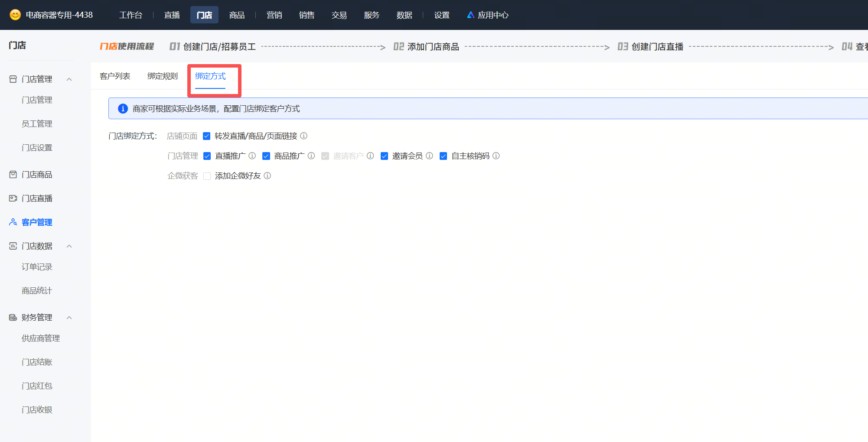Open the 交易 top menu

pos(339,15)
